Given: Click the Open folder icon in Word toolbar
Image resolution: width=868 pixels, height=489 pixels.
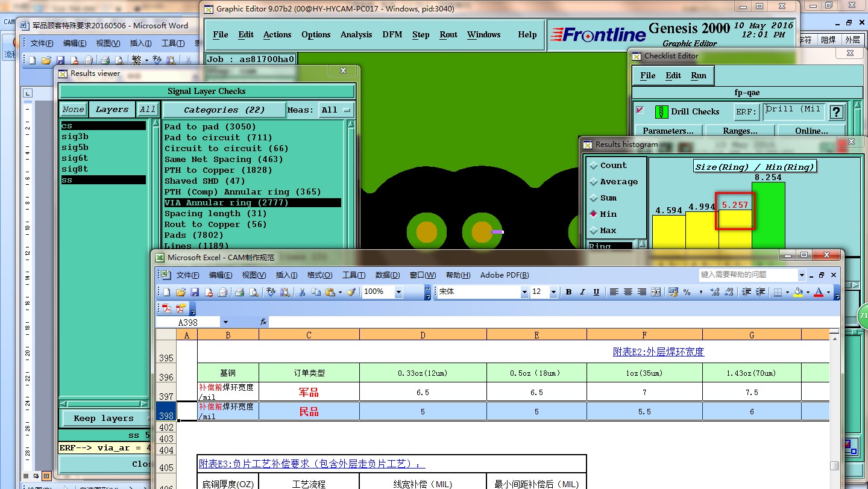Looking at the screenshot, I should pos(46,60).
